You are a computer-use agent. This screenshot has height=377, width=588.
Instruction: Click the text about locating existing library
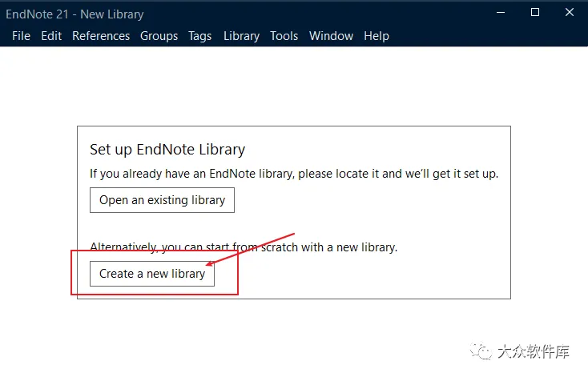pyautogui.click(x=294, y=174)
